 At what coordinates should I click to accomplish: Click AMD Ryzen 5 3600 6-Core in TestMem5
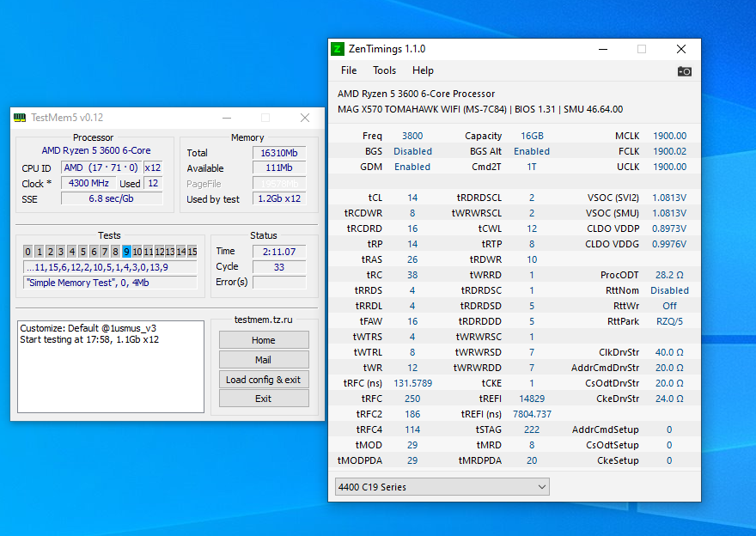[x=96, y=150]
